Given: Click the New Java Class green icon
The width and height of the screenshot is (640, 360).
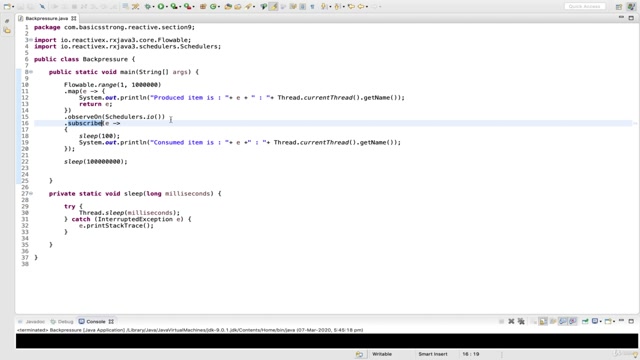Looking at the screenshot, I should pyautogui.click(x=213, y=7).
